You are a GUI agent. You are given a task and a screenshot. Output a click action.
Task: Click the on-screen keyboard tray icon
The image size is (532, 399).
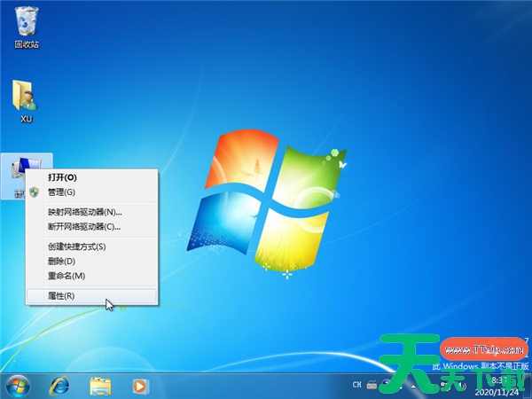click(x=372, y=385)
